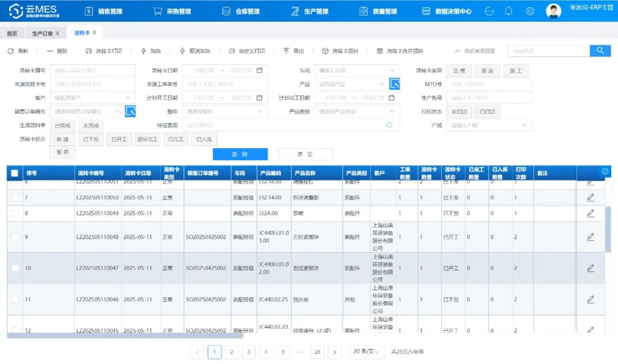This screenshot has width=618, height=364.
Task: Tick the checkbox for row 9
Action: click(x=15, y=236)
